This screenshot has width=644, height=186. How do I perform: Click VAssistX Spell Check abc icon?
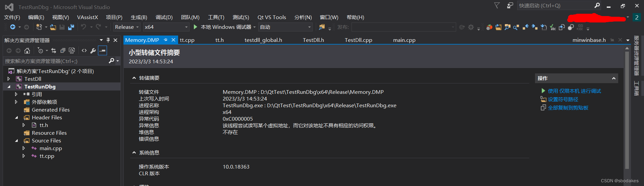click(x=553, y=27)
